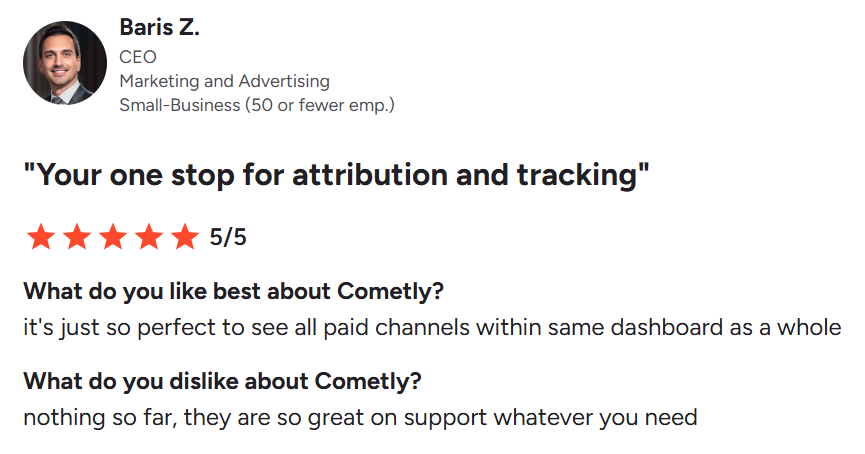This screenshot has width=865, height=454.
Task: Click the "nothing so far" support answer
Action: point(361,418)
